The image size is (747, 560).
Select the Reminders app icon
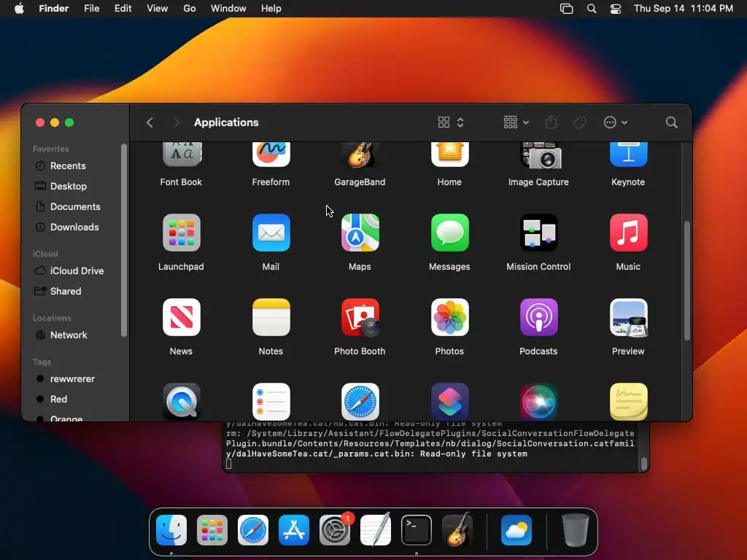coord(271,402)
